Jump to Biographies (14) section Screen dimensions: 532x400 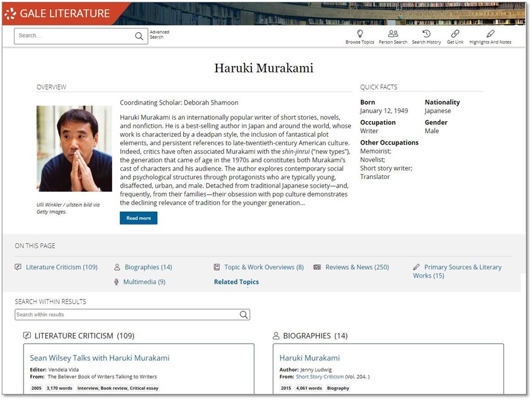(x=148, y=267)
